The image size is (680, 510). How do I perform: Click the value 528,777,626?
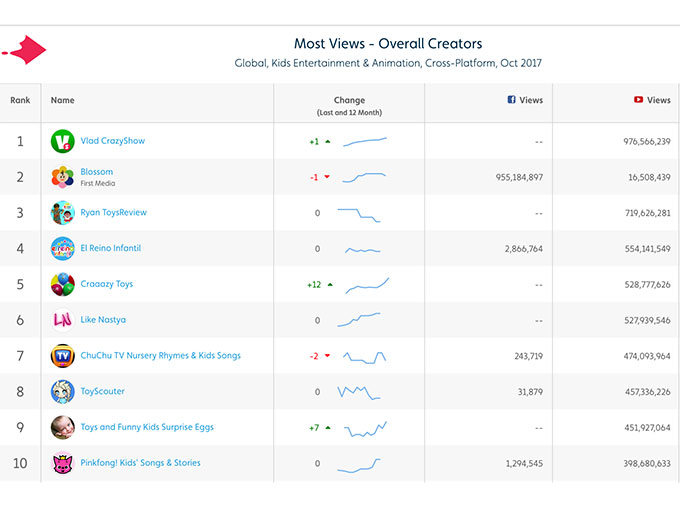pyautogui.click(x=647, y=284)
